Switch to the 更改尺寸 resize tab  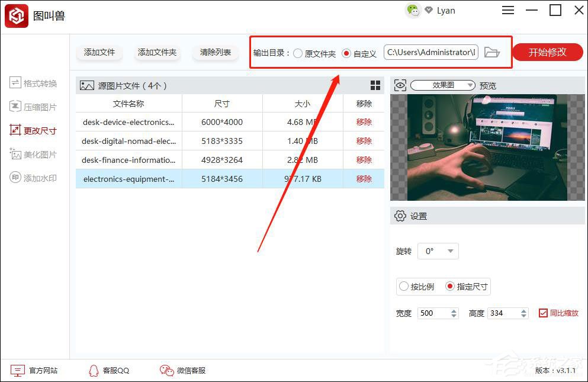pos(30,130)
